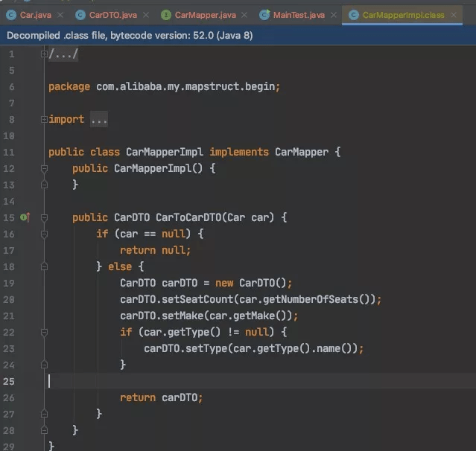Close the Car.java tab
The width and height of the screenshot is (476, 451).
[60, 15]
